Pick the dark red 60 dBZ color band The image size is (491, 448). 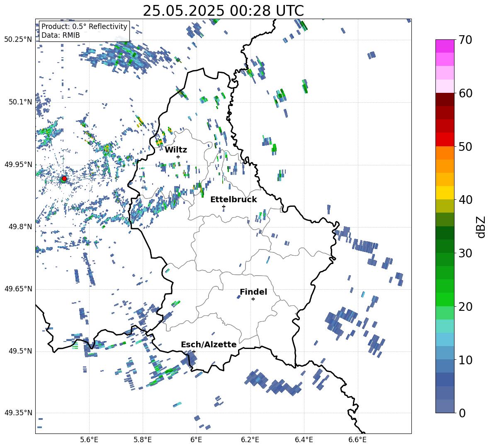tap(445, 99)
